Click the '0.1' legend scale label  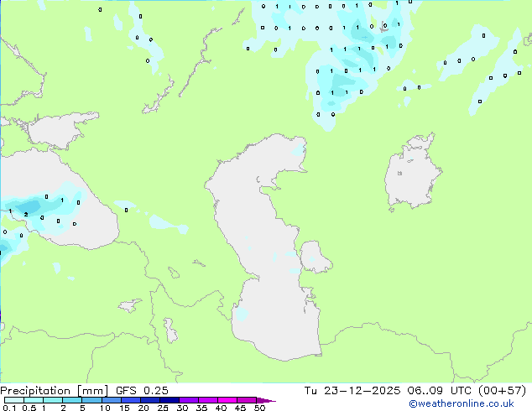tap(9, 408)
